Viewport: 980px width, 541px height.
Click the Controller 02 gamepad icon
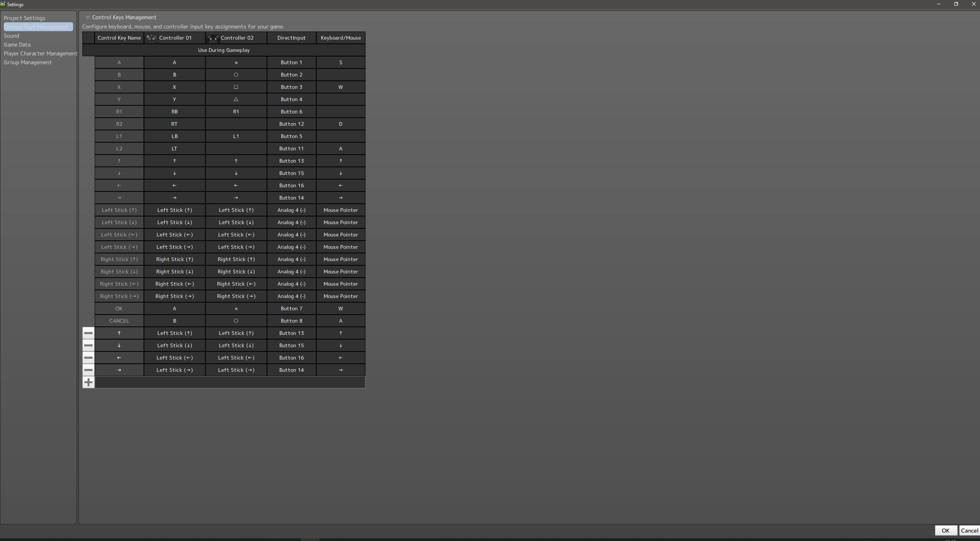(213, 38)
